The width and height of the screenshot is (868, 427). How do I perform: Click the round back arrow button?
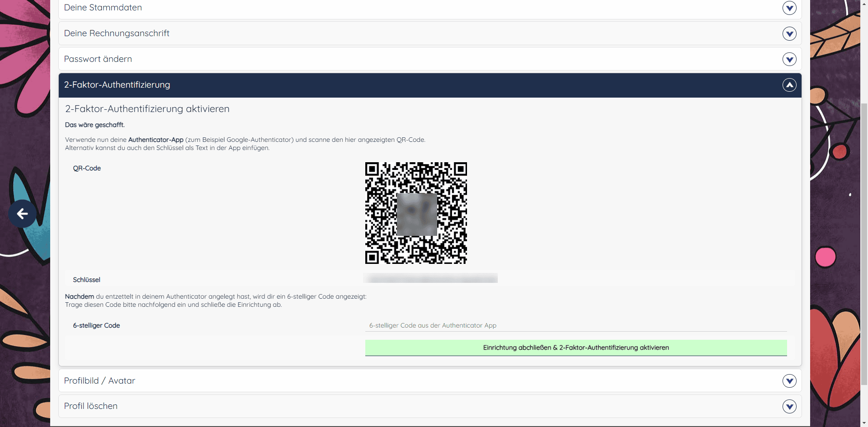pyautogui.click(x=22, y=214)
